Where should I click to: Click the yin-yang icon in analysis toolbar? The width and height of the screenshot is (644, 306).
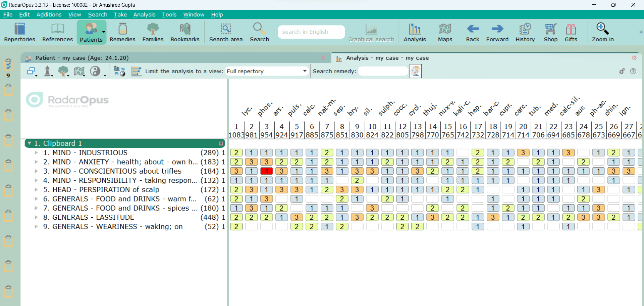[95, 71]
